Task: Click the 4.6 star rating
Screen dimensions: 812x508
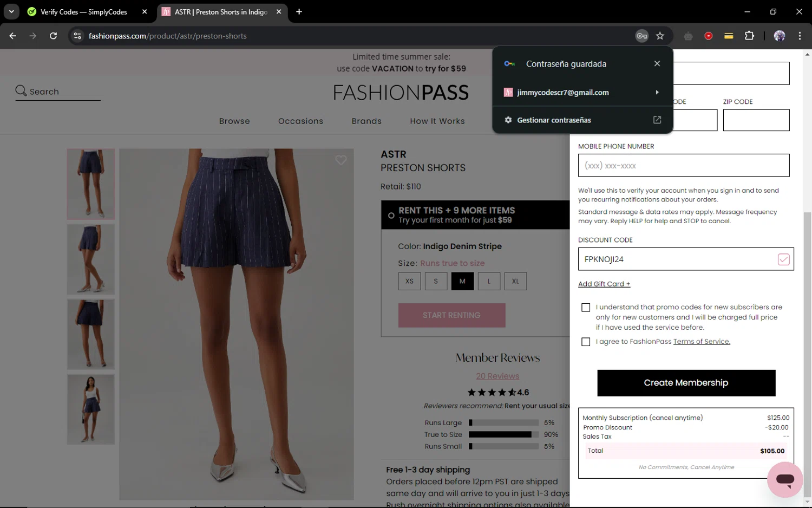Action: (x=498, y=393)
